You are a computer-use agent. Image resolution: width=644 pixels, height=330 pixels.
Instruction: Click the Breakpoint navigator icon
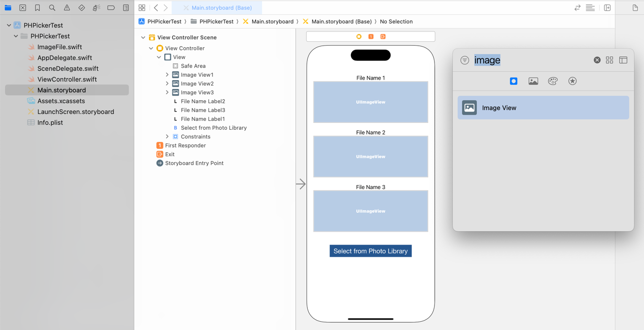(x=111, y=8)
